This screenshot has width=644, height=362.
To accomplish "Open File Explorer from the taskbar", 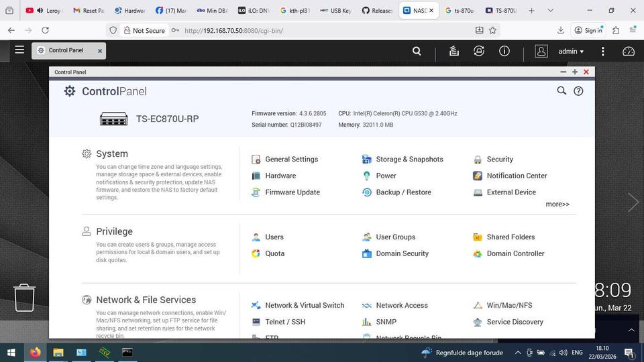I will tap(58, 353).
